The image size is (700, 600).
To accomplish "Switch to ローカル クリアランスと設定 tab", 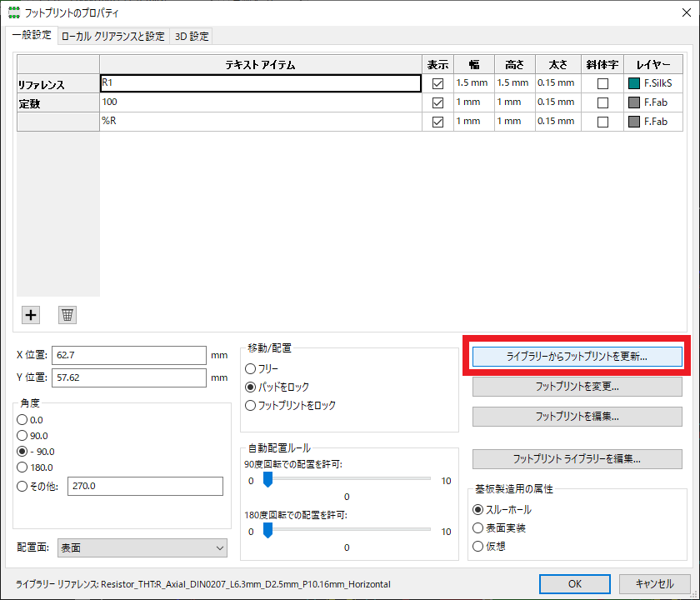I will coord(112,37).
